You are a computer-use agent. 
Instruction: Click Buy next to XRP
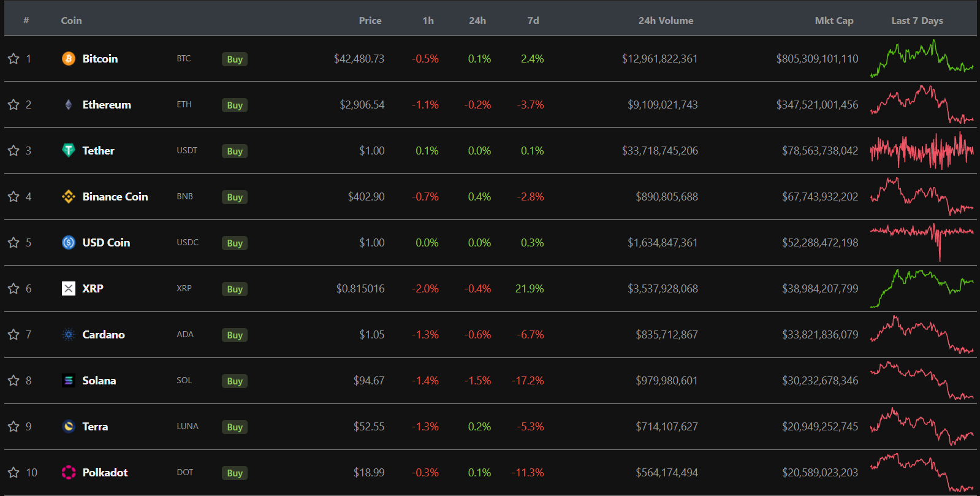(235, 289)
